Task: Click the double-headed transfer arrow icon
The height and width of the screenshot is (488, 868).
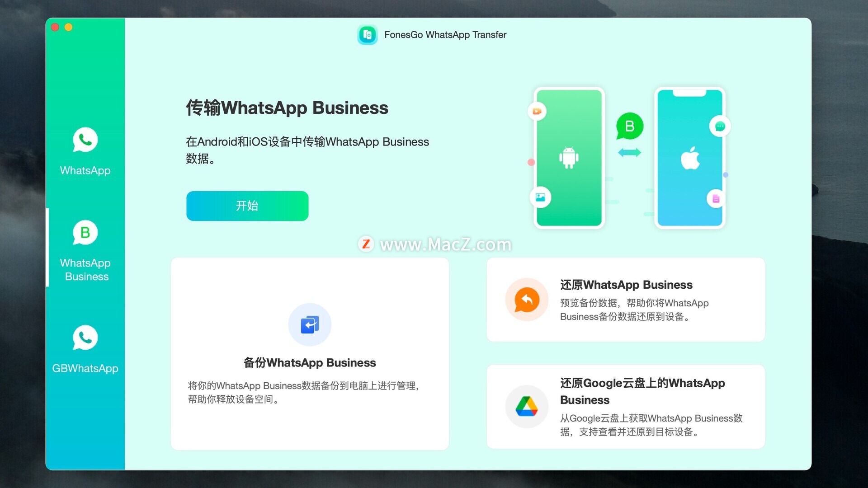Action: coord(629,153)
